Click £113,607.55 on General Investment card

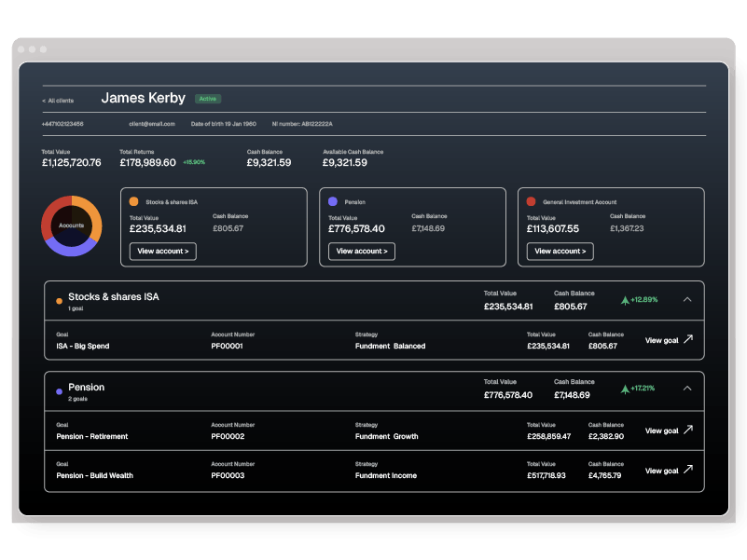pyautogui.click(x=553, y=229)
